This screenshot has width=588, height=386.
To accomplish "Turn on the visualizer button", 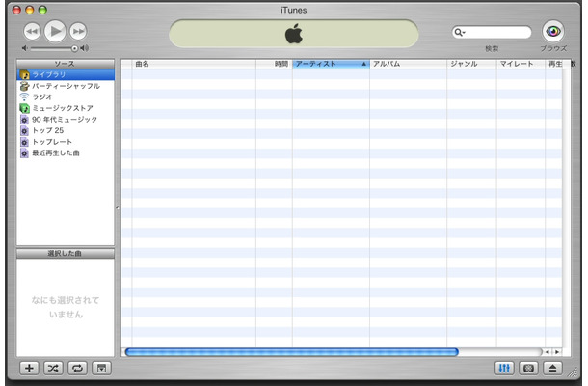I will click(x=528, y=369).
